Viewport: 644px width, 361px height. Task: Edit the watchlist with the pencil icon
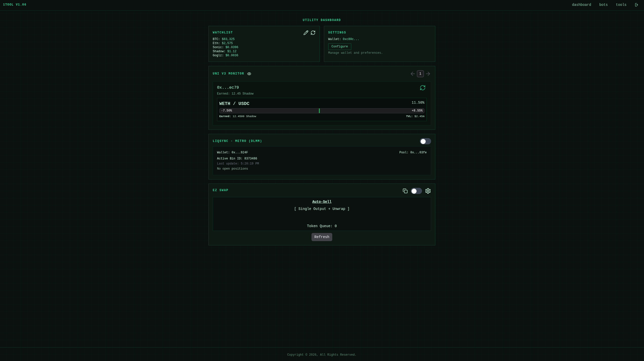point(306,33)
